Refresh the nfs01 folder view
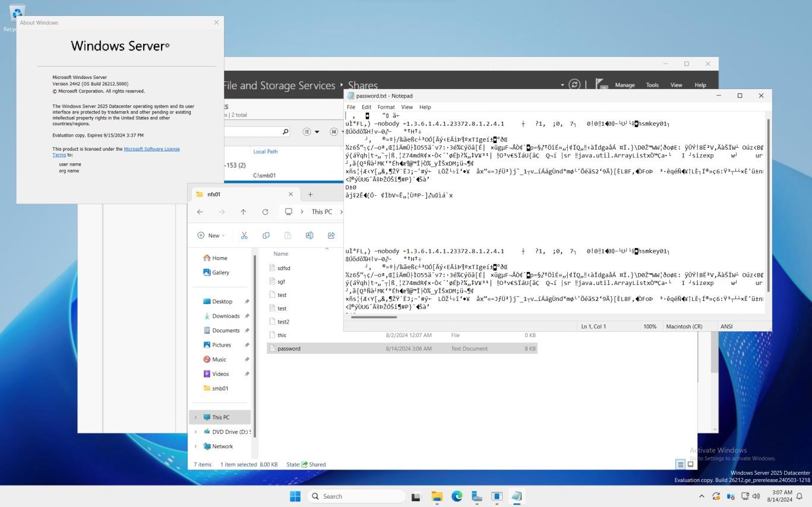Screen dimensions: 812x507 (266, 212)
